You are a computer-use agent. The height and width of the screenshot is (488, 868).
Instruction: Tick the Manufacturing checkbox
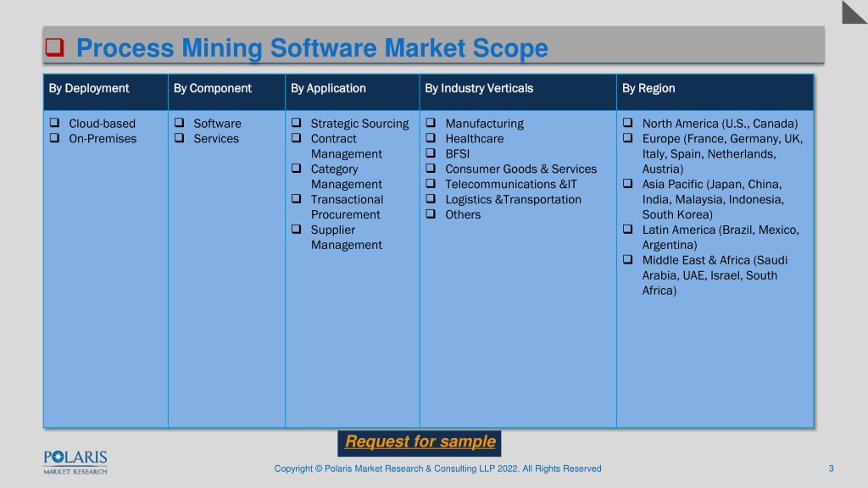[431, 123]
